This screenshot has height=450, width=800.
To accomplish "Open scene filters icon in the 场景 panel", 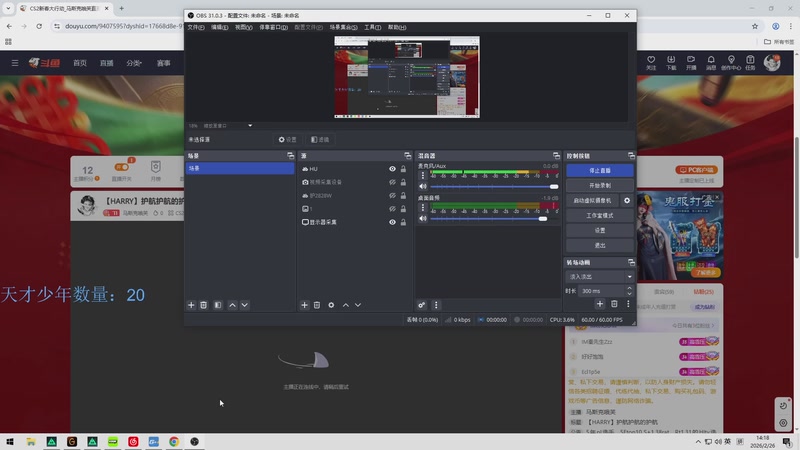I will point(218,305).
